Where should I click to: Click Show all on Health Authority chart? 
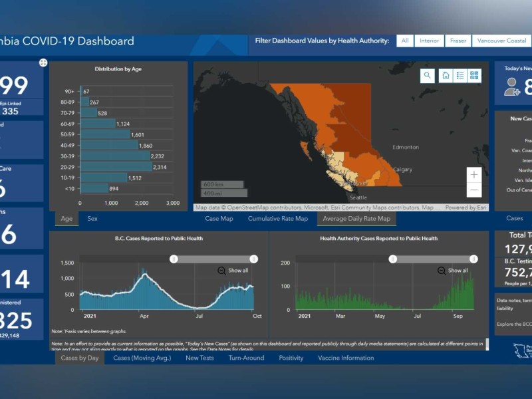[x=458, y=271]
